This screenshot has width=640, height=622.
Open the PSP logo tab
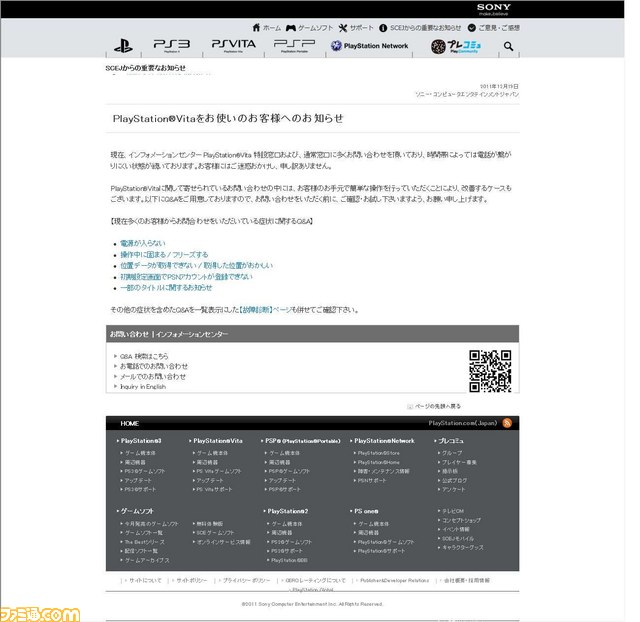tap(294, 45)
